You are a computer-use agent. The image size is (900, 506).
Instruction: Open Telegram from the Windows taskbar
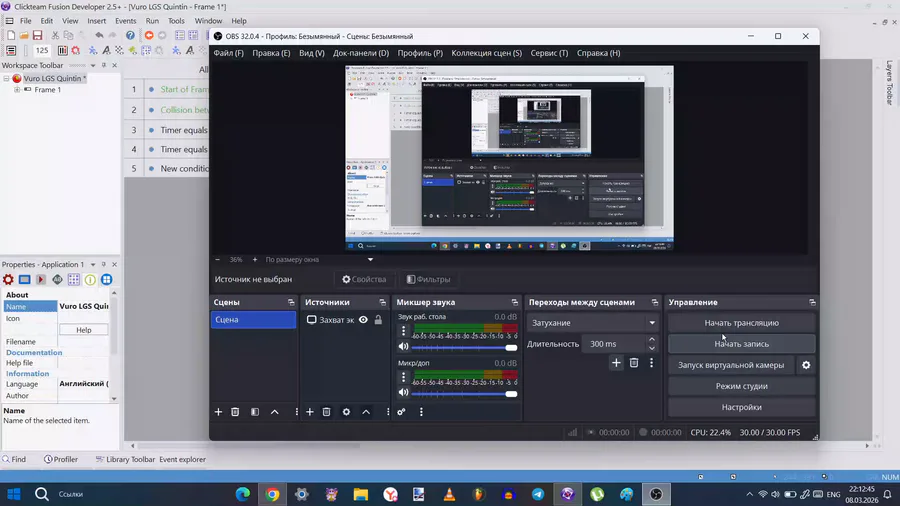pos(538,494)
